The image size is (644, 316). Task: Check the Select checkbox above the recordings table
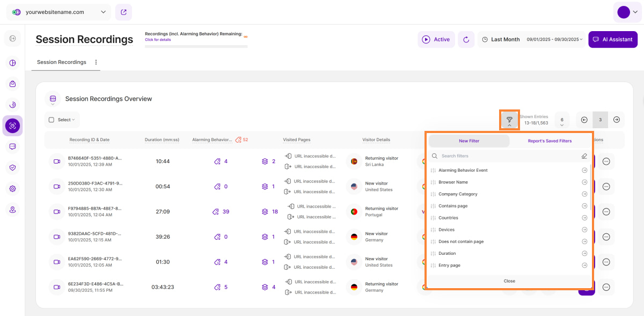(52, 119)
